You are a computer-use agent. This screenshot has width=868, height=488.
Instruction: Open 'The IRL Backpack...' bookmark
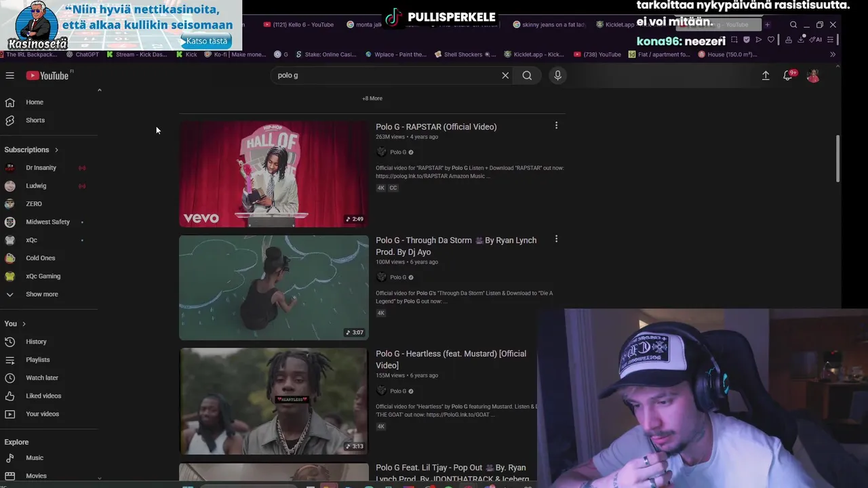click(28, 54)
